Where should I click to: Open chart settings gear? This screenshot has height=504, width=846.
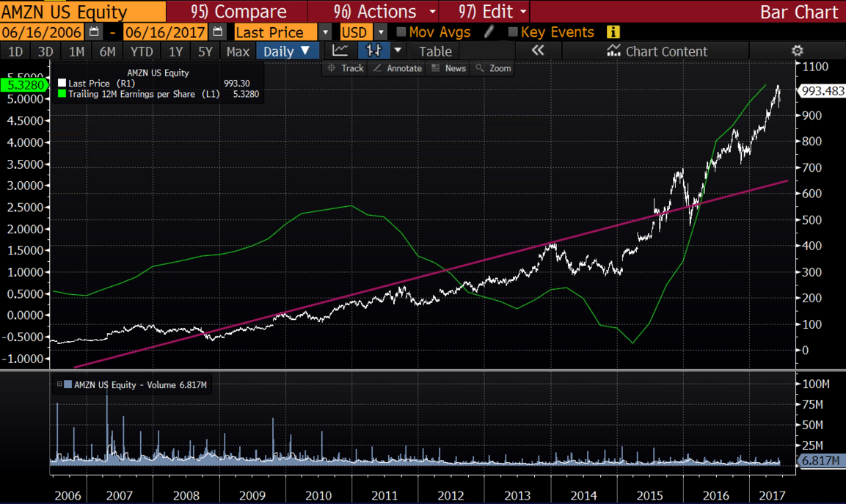pos(797,51)
